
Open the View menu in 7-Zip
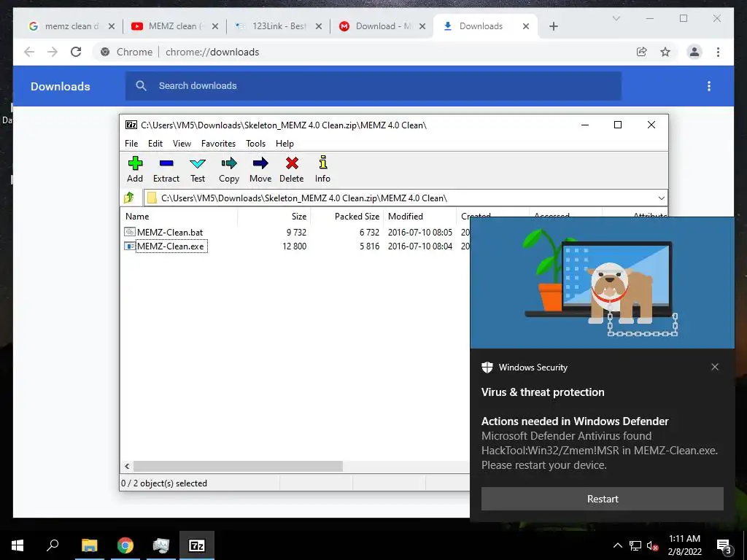182,144
